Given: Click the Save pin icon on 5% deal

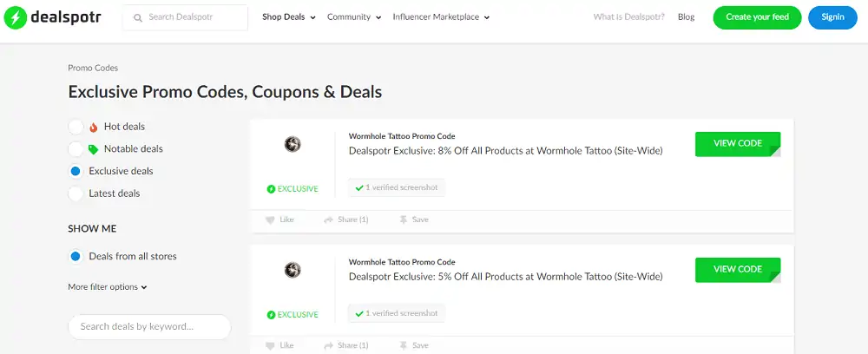Looking at the screenshot, I should (x=403, y=345).
